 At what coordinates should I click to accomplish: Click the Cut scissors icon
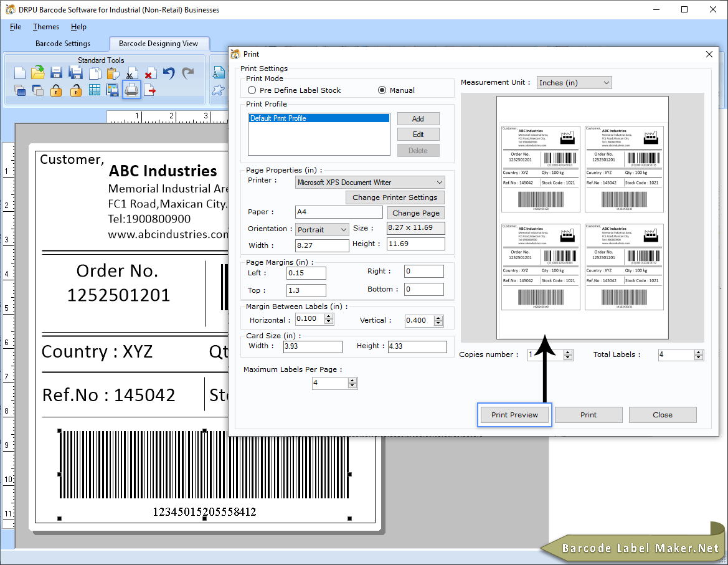[x=131, y=74]
